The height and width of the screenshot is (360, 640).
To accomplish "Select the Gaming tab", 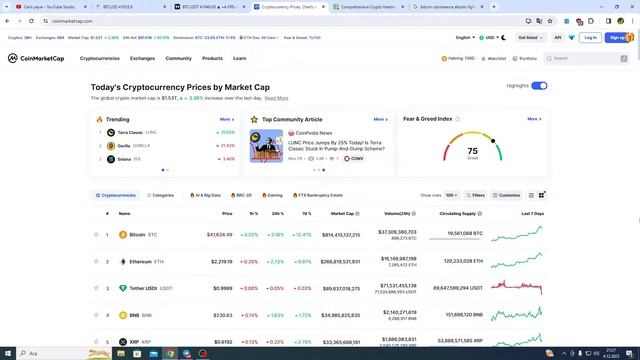I will [272, 196].
